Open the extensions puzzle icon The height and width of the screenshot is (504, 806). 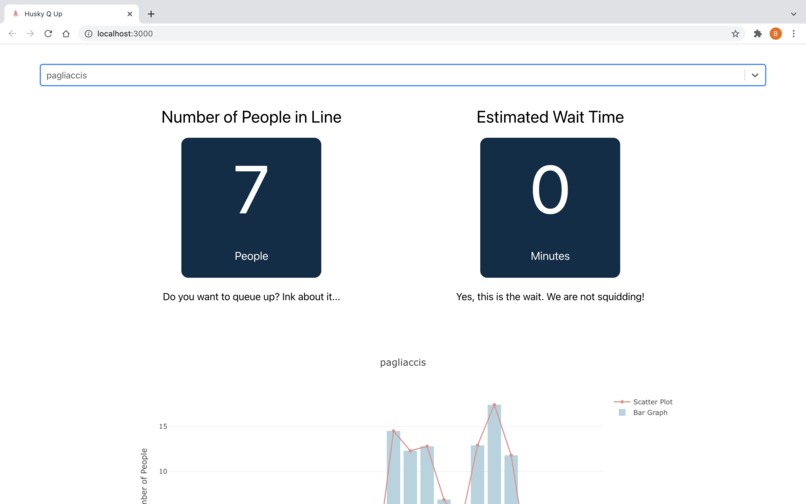pyautogui.click(x=757, y=33)
